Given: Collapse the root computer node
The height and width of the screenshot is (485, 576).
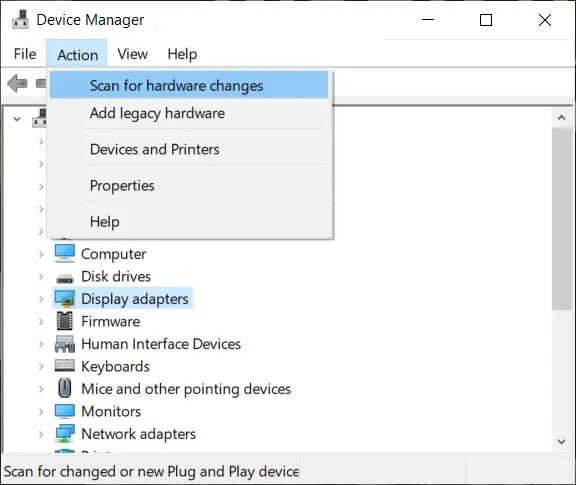Looking at the screenshot, I should 17,119.
